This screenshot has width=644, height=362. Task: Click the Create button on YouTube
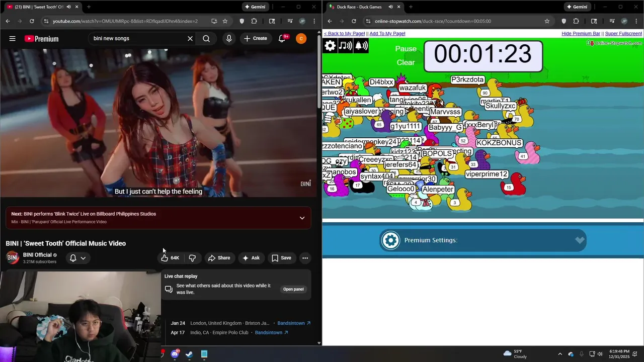pyautogui.click(x=256, y=39)
